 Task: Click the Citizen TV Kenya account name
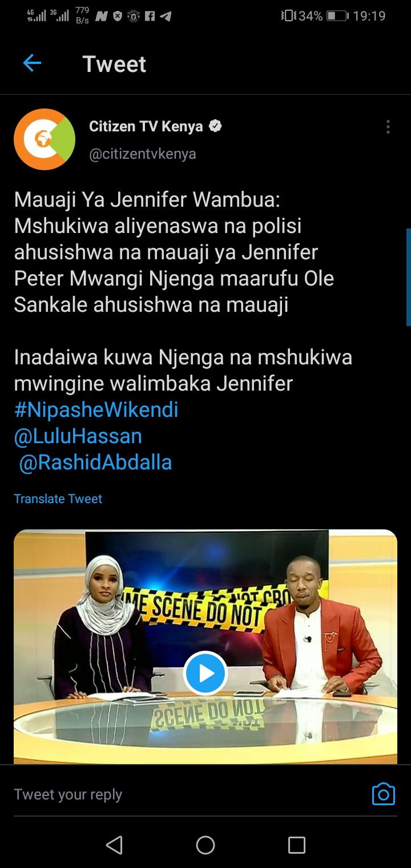click(x=146, y=126)
